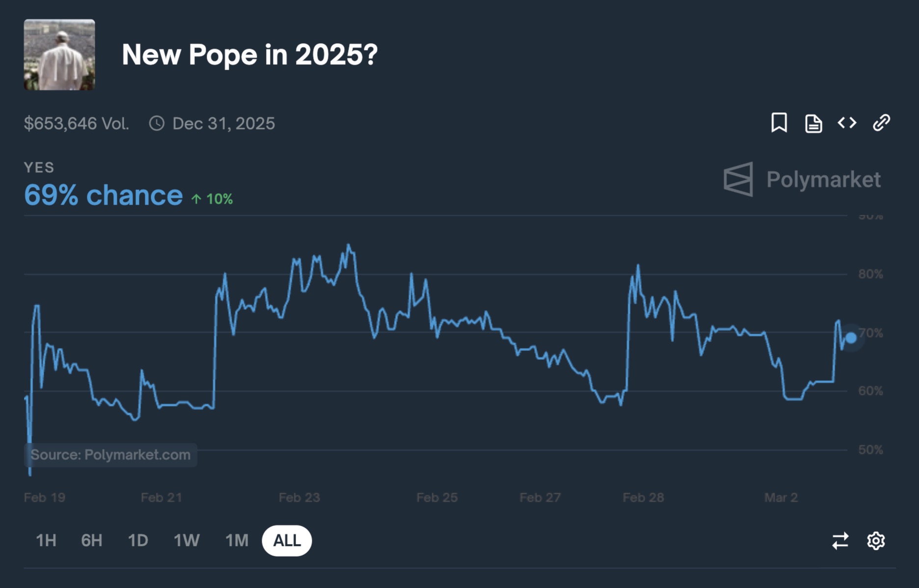Click the pope market thumbnail image
Image resolution: width=919 pixels, height=588 pixels.
pyautogui.click(x=59, y=55)
